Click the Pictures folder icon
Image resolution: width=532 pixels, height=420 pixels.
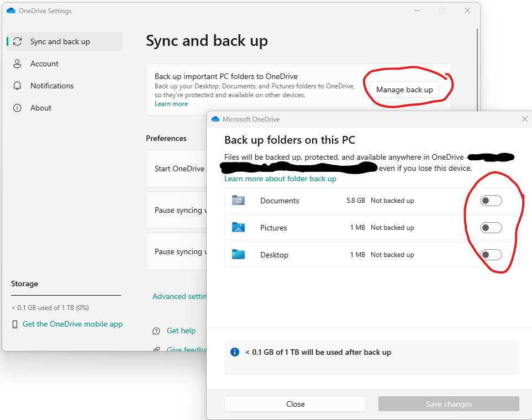tap(238, 227)
